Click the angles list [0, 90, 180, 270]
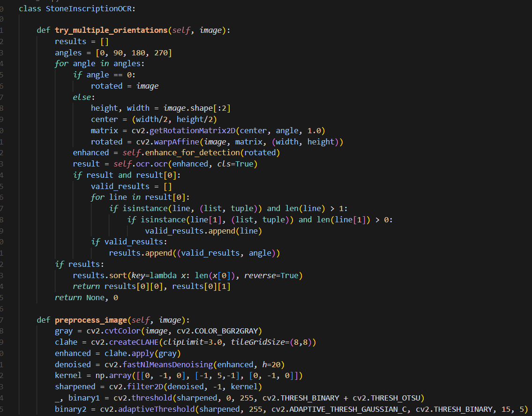Screen dimensions: 532x416 click(x=134, y=53)
